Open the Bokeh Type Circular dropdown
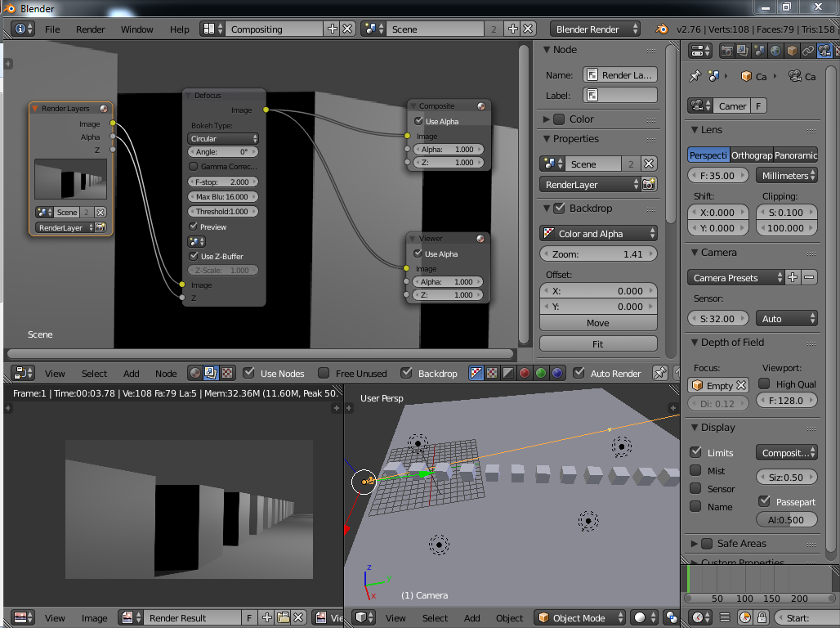840x628 pixels. point(223,139)
